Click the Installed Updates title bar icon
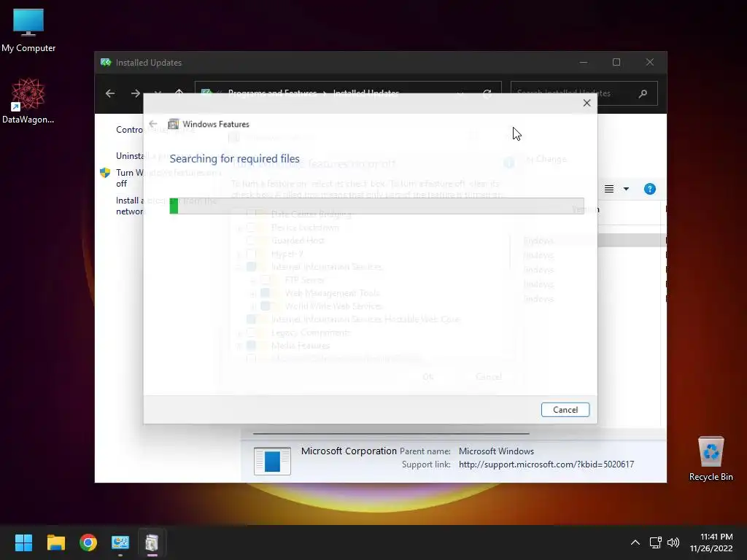747x560 pixels. point(106,63)
